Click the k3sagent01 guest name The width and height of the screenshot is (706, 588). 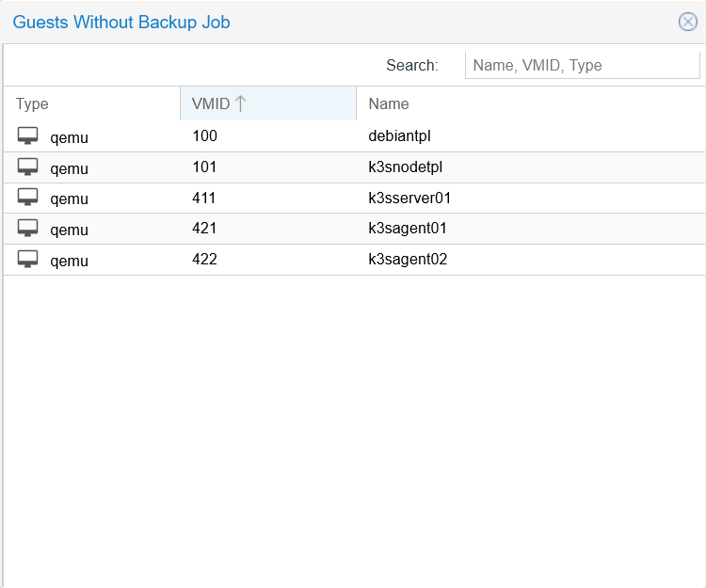point(408,229)
